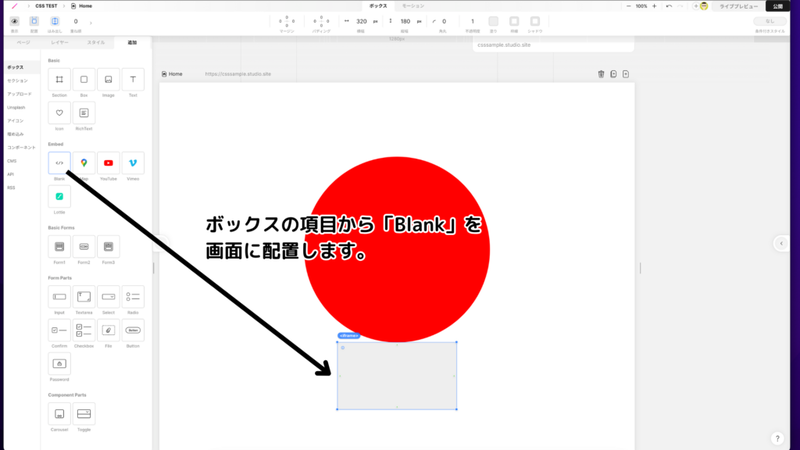Add a RichText element
Screen dimensions: 800x450
click(x=84, y=113)
